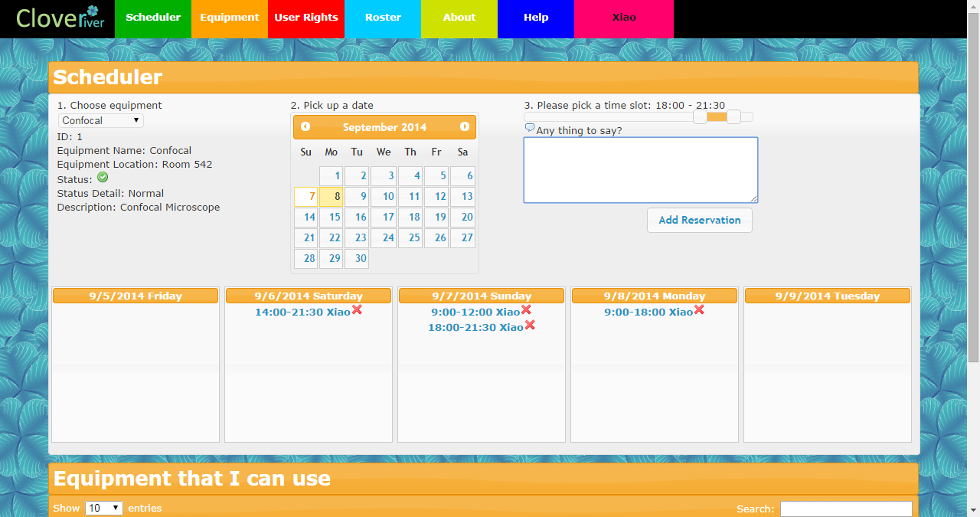Switch to the Roster section
The width and height of the screenshot is (980, 517).
coord(382,17)
